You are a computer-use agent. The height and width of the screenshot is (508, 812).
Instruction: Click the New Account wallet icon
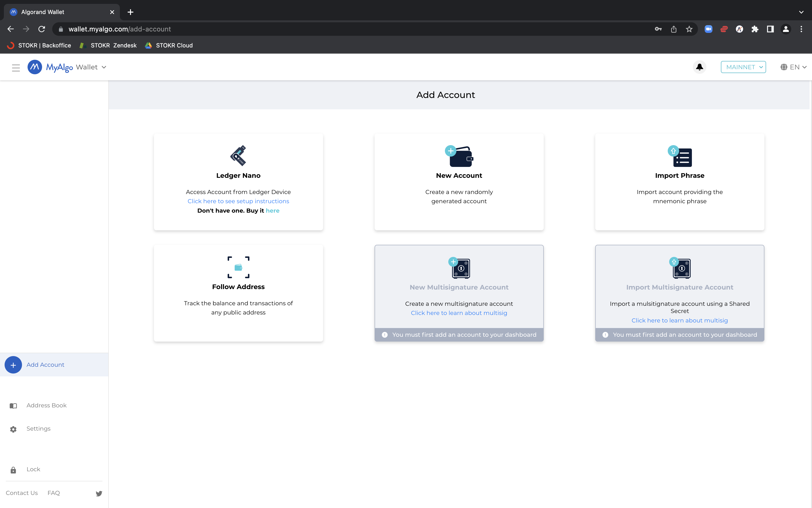459,156
